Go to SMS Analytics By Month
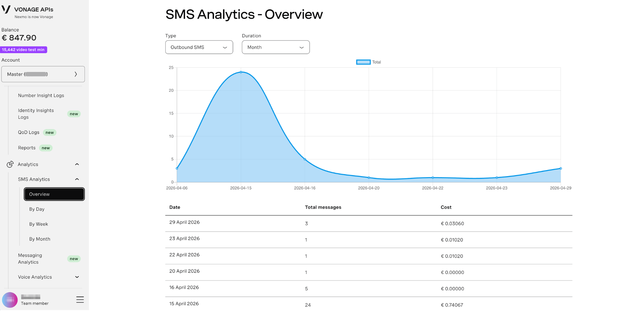The image size is (644, 311). [x=40, y=239]
